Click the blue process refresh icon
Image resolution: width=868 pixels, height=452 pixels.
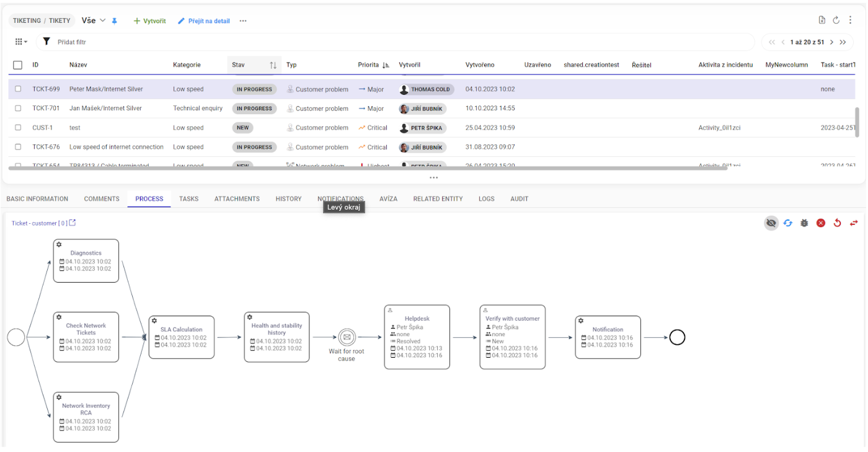pyautogui.click(x=788, y=223)
